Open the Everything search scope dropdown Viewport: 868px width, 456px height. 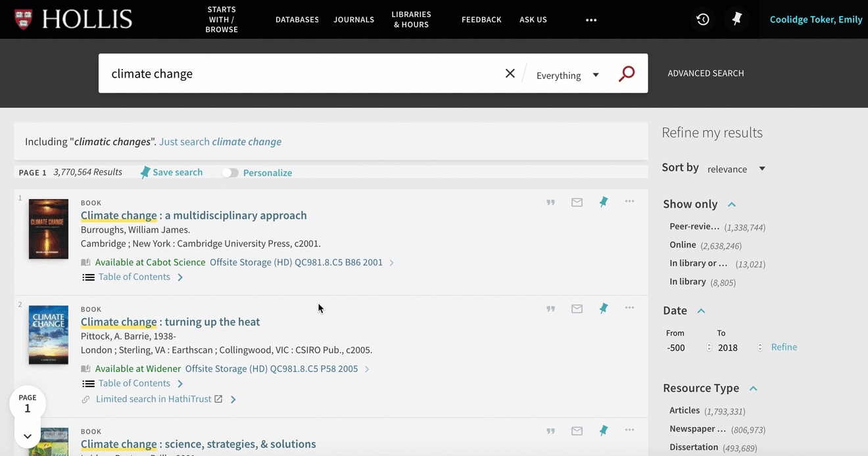pos(567,76)
